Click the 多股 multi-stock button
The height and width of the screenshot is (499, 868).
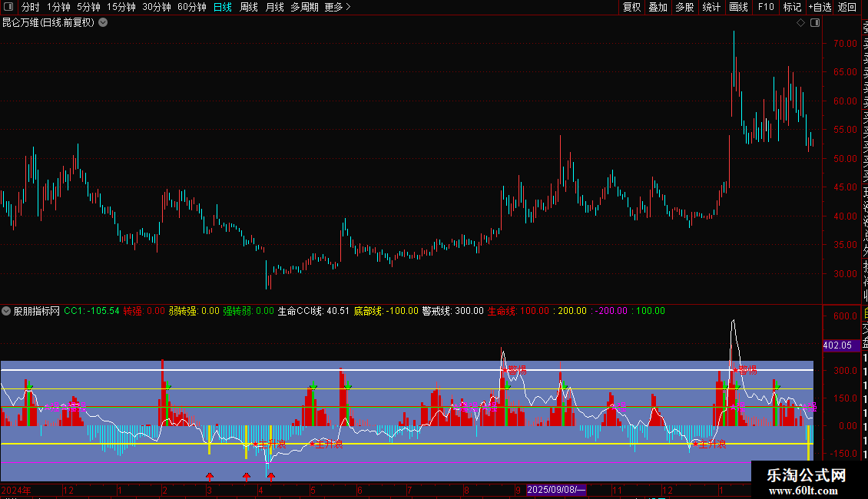point(684,7)
